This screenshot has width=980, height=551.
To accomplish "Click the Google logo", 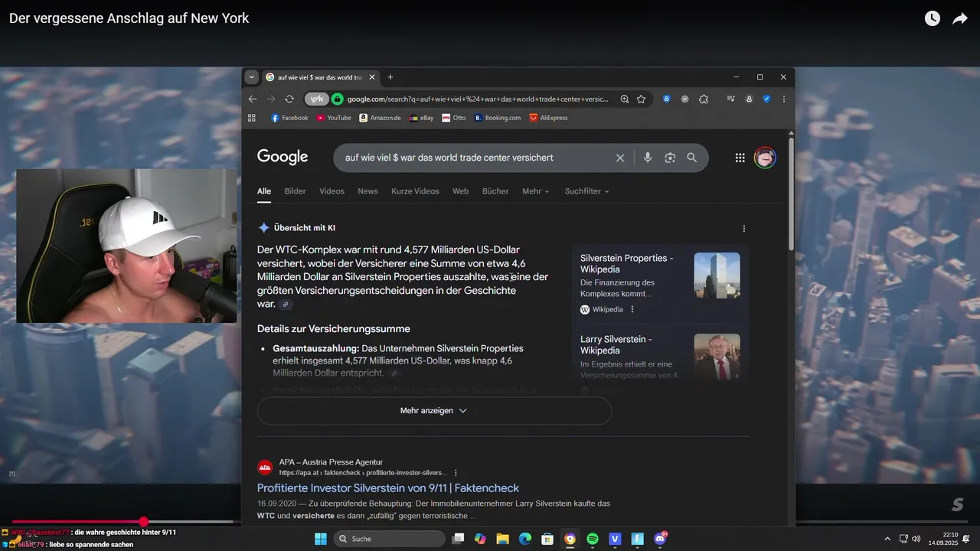I will [283, 157].
